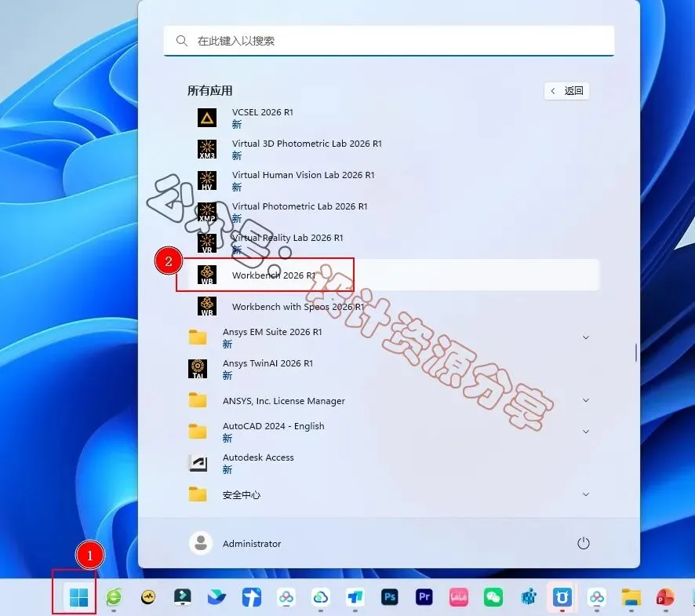
Task: Open the pink bilibili taskbar icon
Action: pos(459,597)
